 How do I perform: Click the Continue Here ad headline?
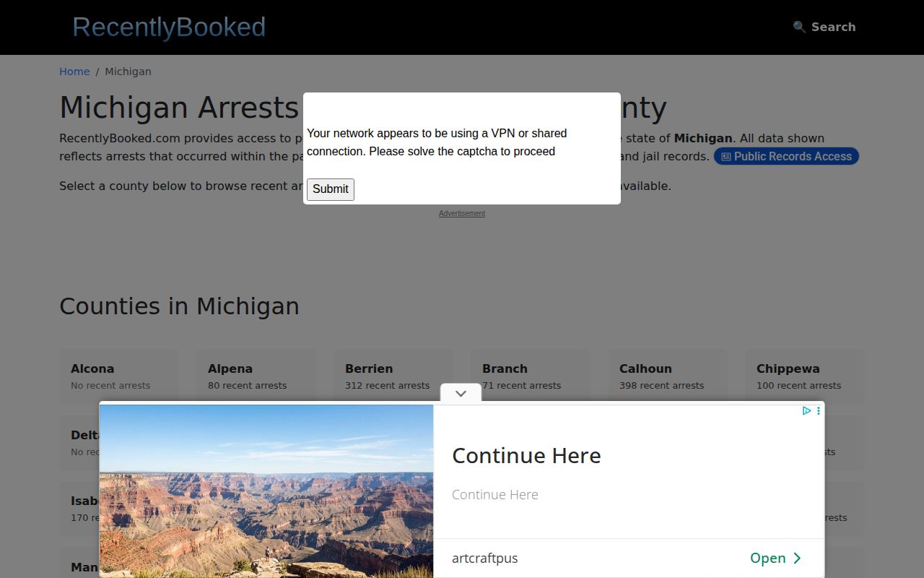click(x=526, y=456)
